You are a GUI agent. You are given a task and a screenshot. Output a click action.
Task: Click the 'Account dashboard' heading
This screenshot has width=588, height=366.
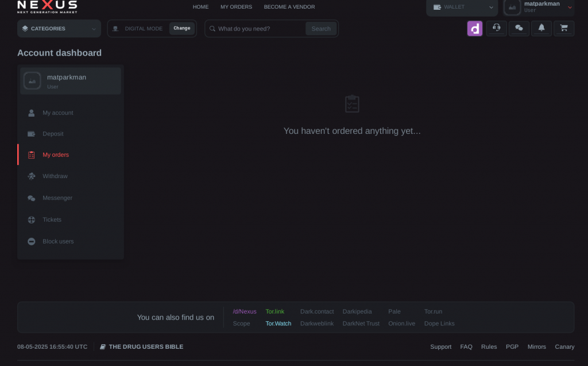59,53
